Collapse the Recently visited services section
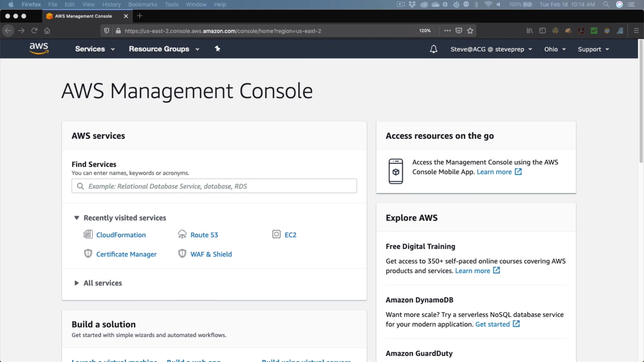The width and height of the screenshot is (644, 362). coord(76,218)
